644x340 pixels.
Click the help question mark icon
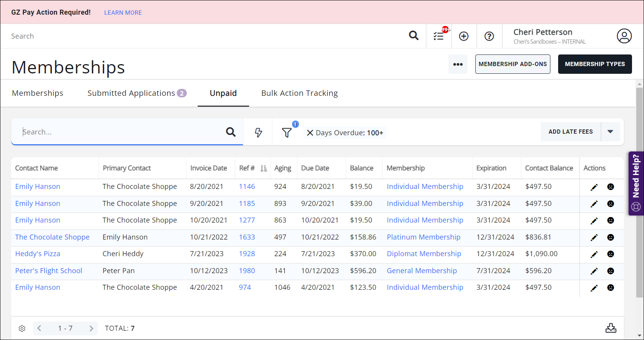tap(489, 36)
